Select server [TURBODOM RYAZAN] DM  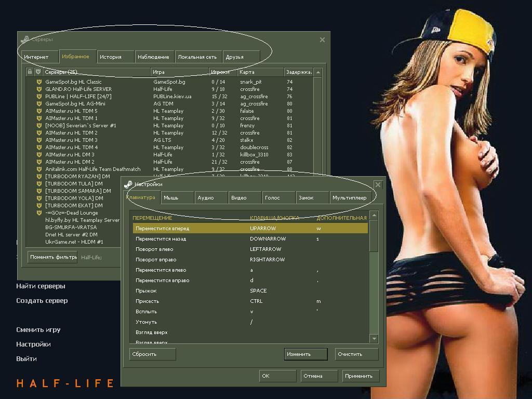78,177
